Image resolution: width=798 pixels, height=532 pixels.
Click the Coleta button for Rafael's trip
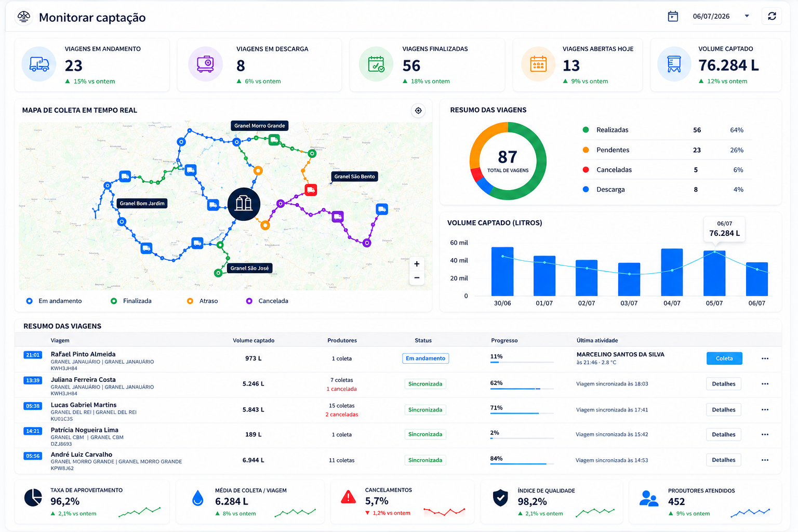[724, 358]
